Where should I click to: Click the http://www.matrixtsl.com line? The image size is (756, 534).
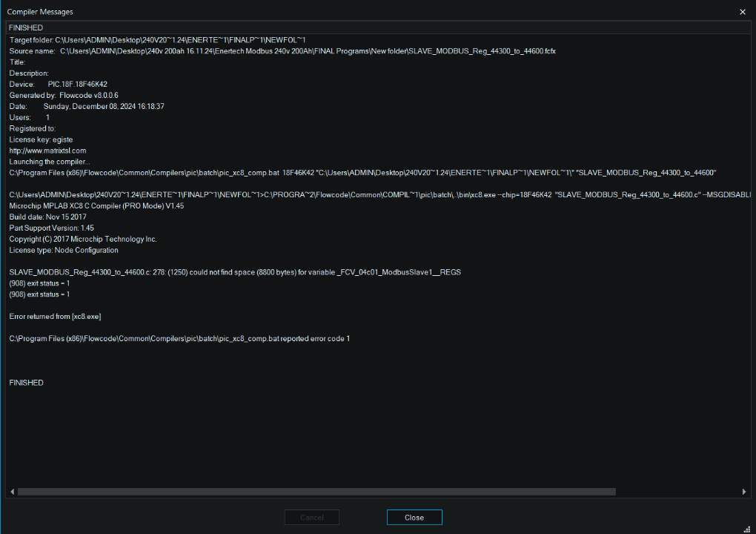coord(47,151)
